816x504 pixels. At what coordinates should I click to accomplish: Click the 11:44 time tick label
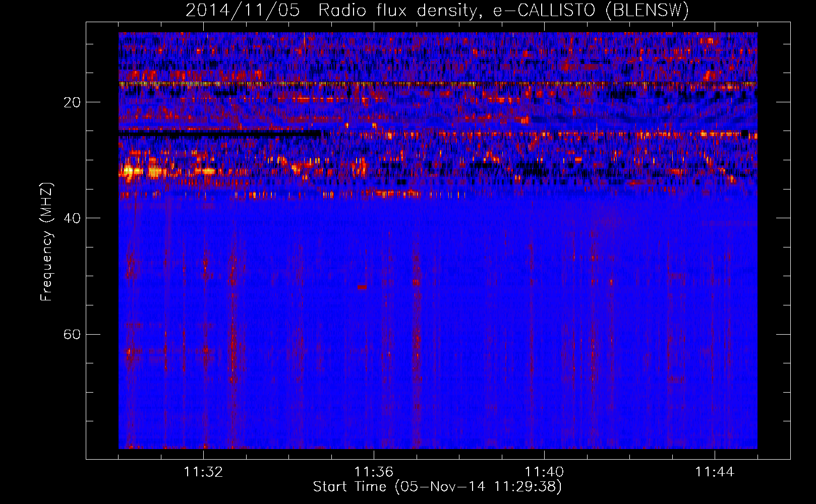715,472
